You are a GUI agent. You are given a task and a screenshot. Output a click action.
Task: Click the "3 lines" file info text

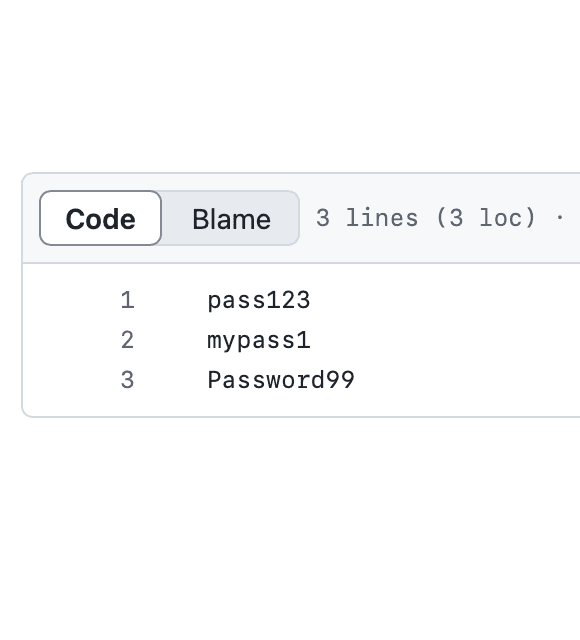[x=367, y=218]
